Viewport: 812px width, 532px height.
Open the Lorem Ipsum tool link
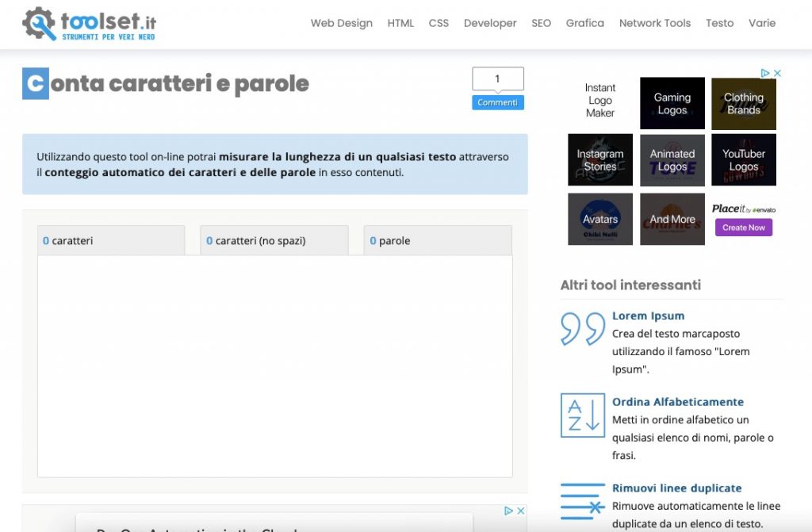point(648,316)
